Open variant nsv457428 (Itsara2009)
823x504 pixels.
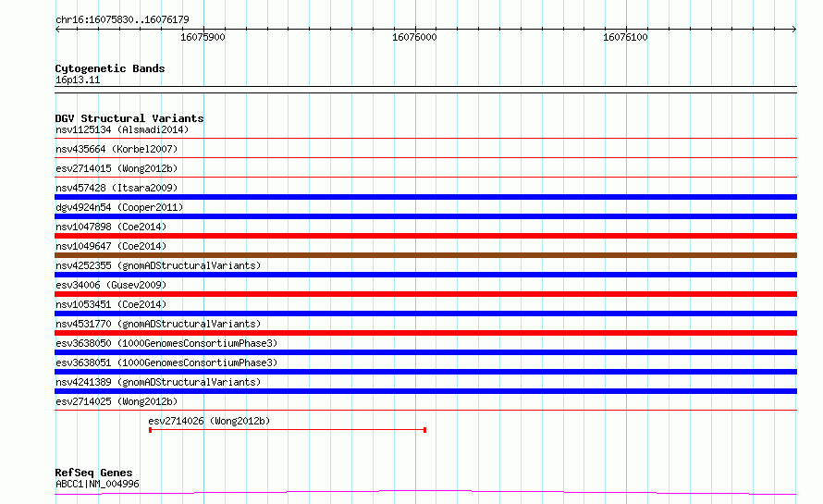[x=117, y=188]
